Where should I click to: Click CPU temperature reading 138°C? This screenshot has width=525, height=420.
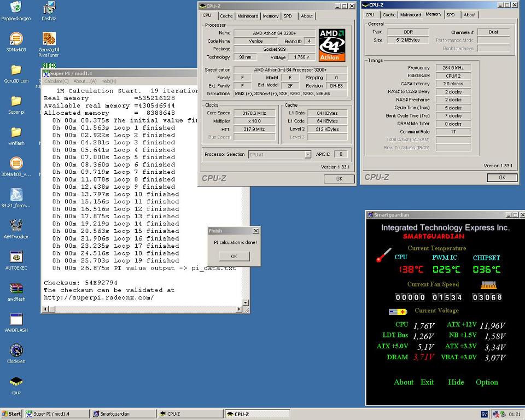(411, 269)
